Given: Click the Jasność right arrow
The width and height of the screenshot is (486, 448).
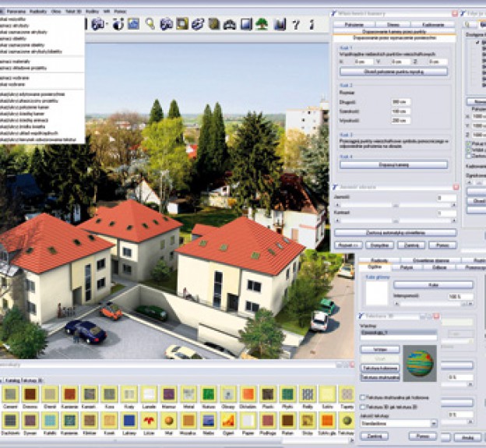Looking at the screenshot, I should click(454, 205).
